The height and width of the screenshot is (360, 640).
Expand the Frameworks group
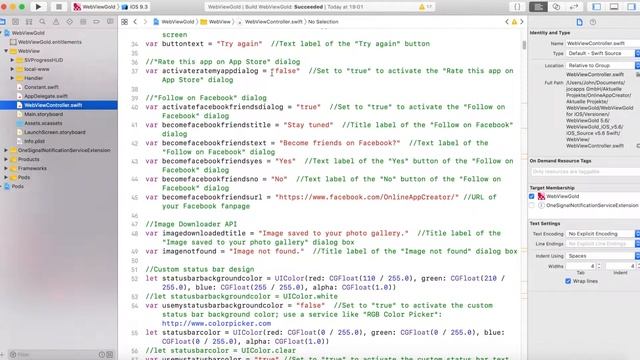(x=6, y=168)
